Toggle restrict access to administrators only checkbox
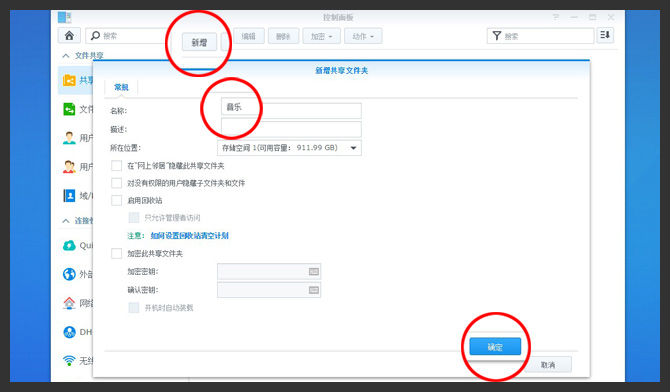 [x=134, y=218]
